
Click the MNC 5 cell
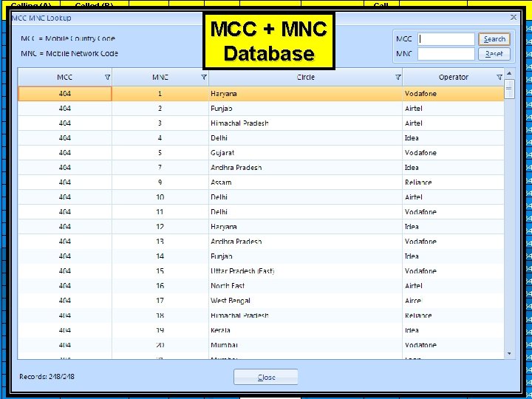click(160, 153)
